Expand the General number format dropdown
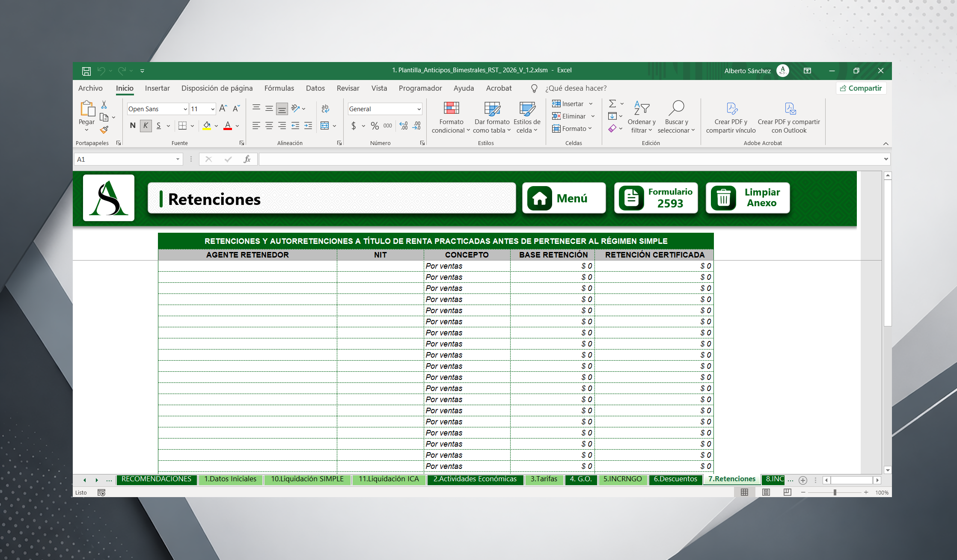Image resolution: width=957 pixels, height=560 pixels. [419, 109]
